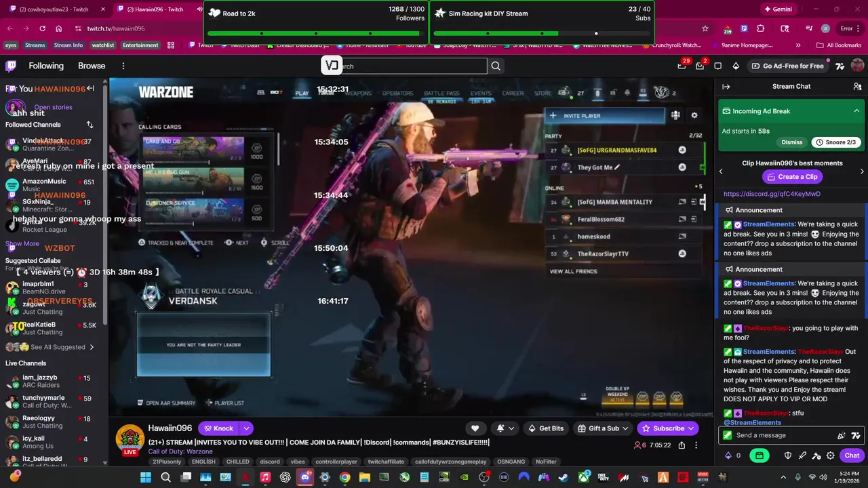868x488 pixels.
Task: Click the Create a Clip button
Action: point(793,177)
